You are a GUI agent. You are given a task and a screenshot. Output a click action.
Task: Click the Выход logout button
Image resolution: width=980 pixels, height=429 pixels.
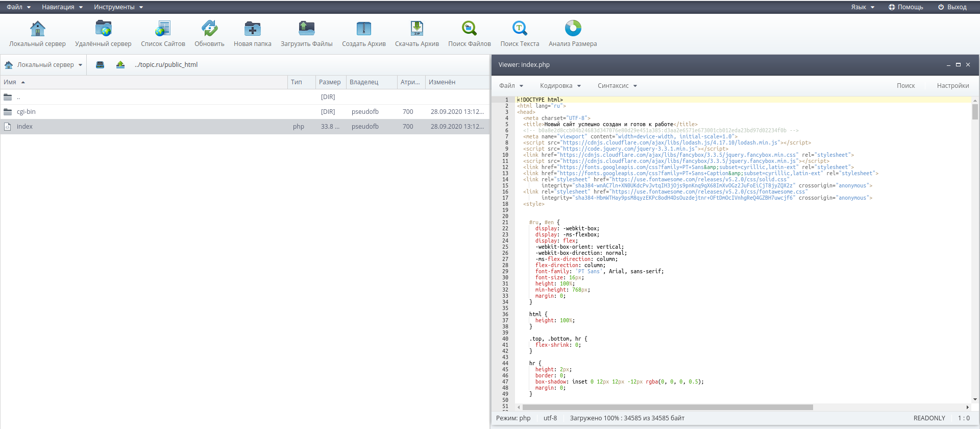[952, 7]
